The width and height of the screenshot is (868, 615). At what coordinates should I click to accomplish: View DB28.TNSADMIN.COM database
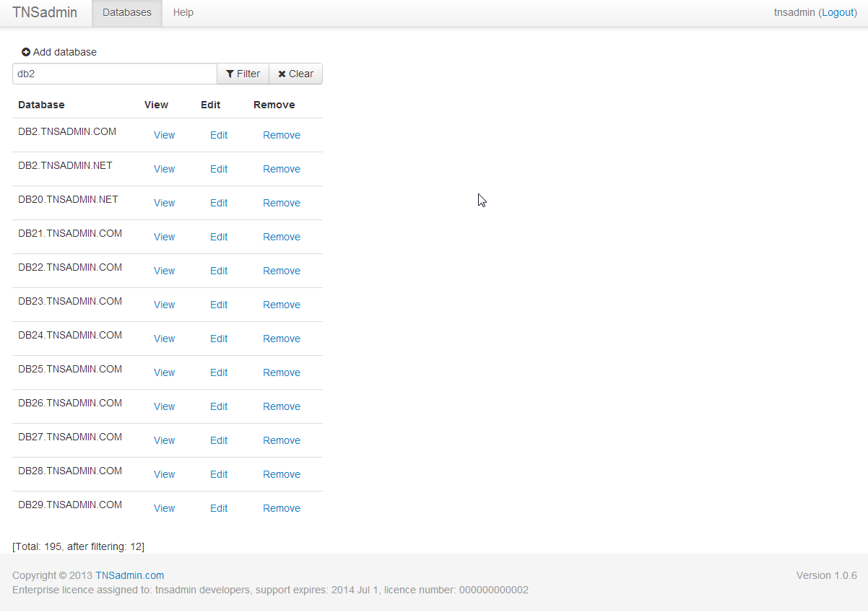click(165, 474)
